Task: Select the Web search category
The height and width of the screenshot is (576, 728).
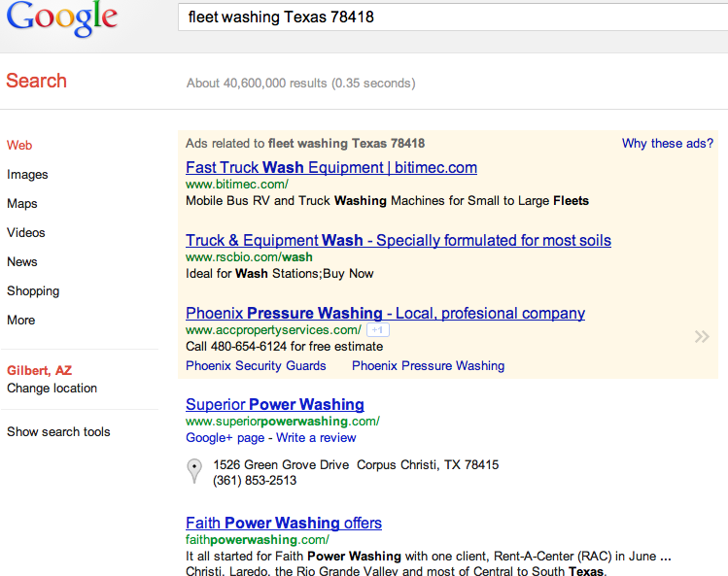Action: pos(19,145)
